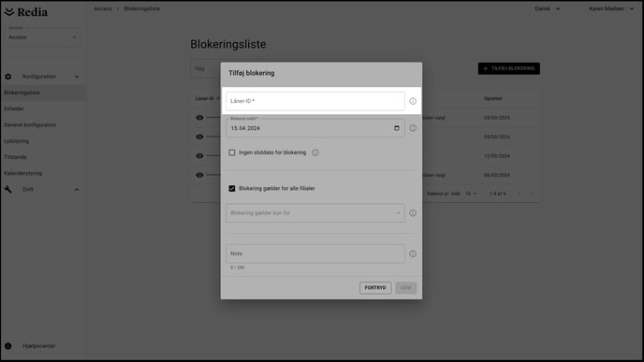
Task: Uncheck Blokering gælder for alle filialer
Action: click(x=232, y=188)
